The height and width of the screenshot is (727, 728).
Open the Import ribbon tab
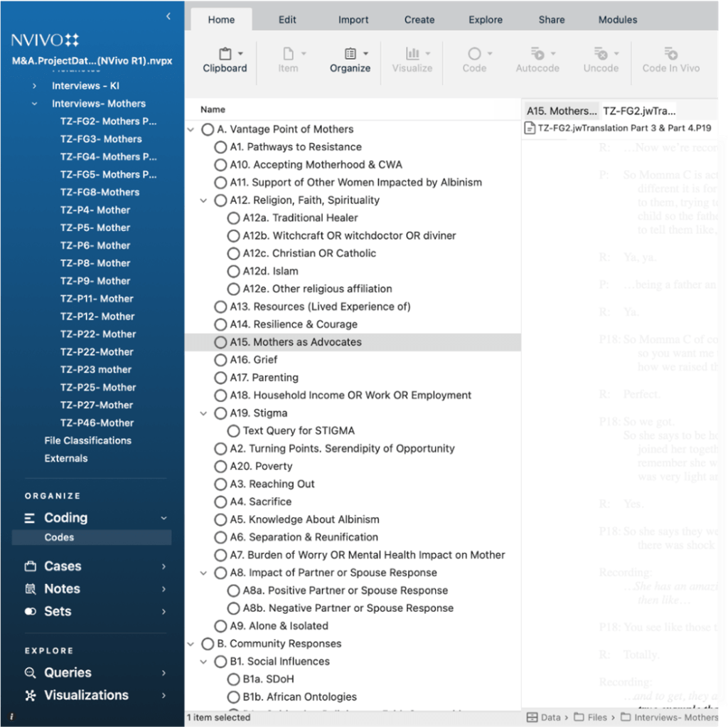tap(353, 19)
